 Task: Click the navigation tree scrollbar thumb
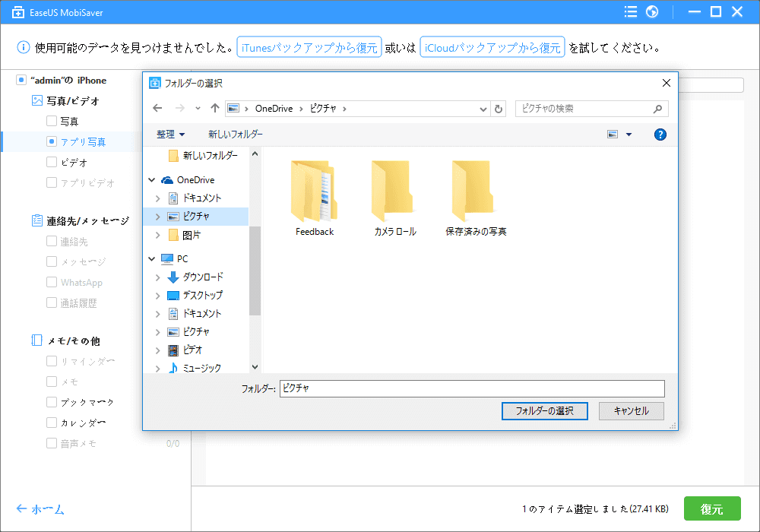click(x=255, y=271)
